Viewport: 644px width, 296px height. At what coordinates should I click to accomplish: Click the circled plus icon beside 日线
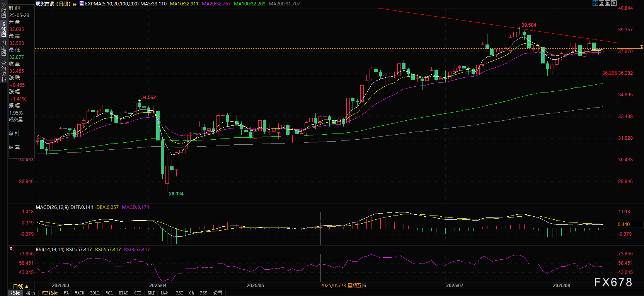coord(75,4)
